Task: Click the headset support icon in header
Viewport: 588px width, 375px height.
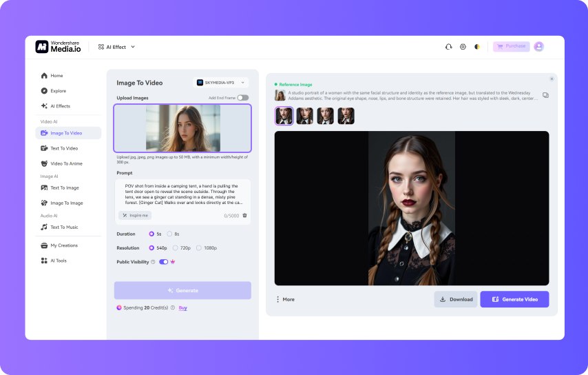Action: click(448, 47)
